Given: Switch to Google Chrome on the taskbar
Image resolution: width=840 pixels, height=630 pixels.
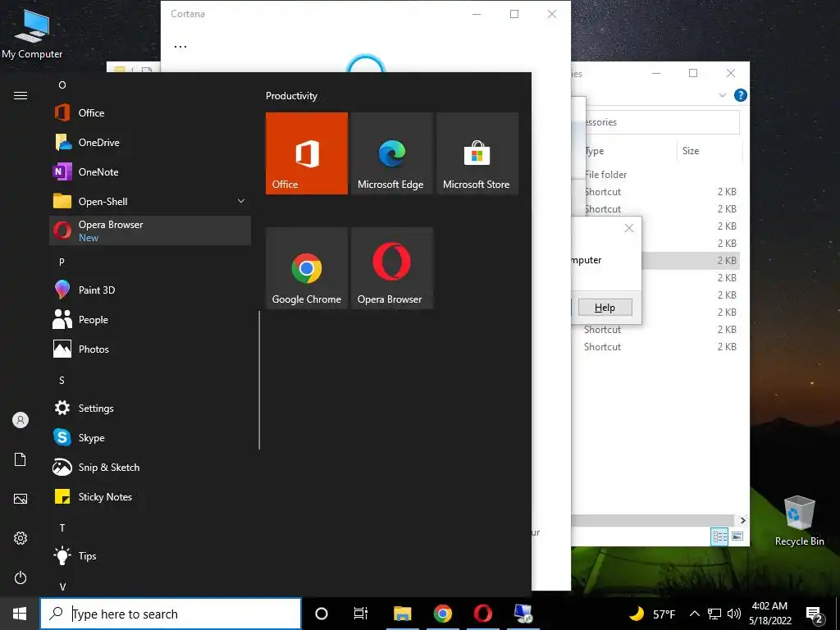Looking at the screenshot, I should point(442,614).
